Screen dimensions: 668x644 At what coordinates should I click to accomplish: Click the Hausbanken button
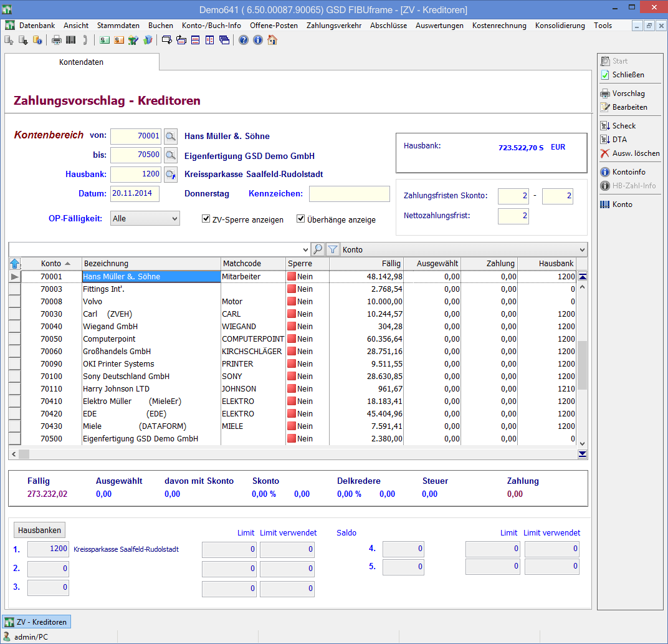click(40, 531)
